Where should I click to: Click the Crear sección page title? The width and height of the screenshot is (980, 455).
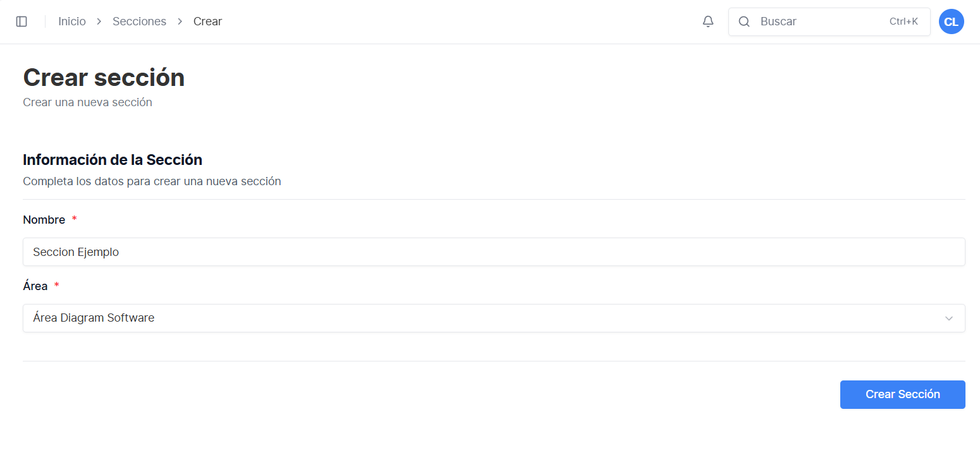(x=104, y=78)
